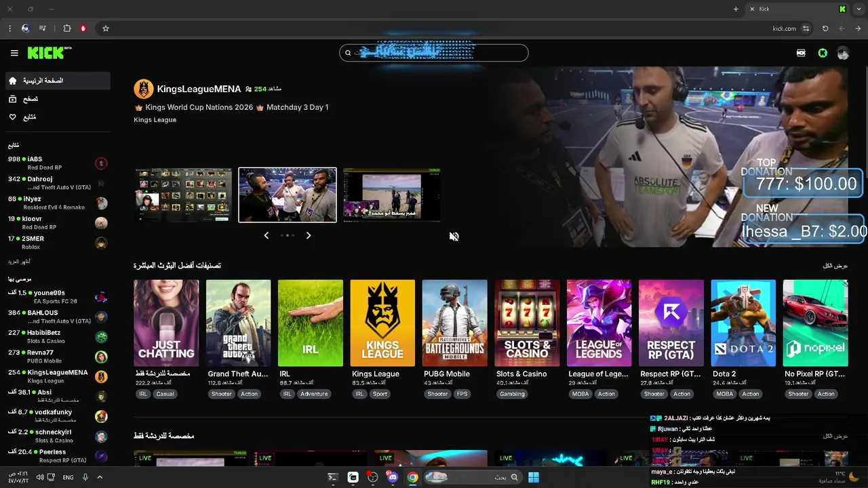
Task: Open Chrome from the taskbar
Action: pos(412,477)
